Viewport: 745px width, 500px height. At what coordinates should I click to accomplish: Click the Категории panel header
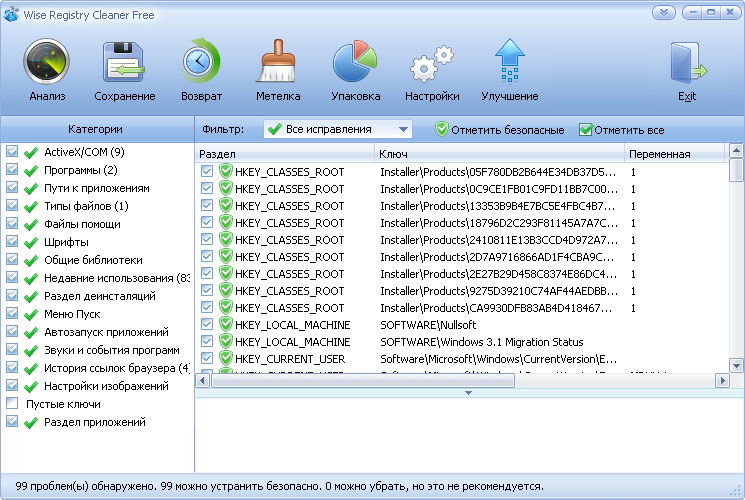97,129
